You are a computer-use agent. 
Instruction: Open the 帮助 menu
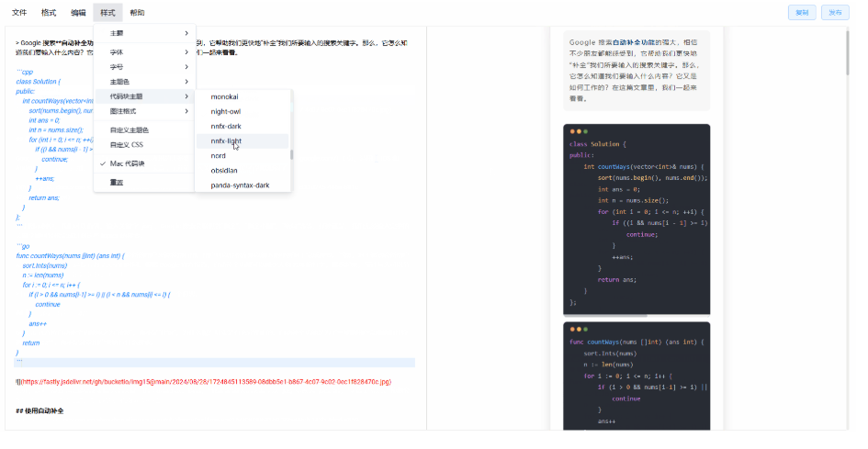click(x=137, y=13)
